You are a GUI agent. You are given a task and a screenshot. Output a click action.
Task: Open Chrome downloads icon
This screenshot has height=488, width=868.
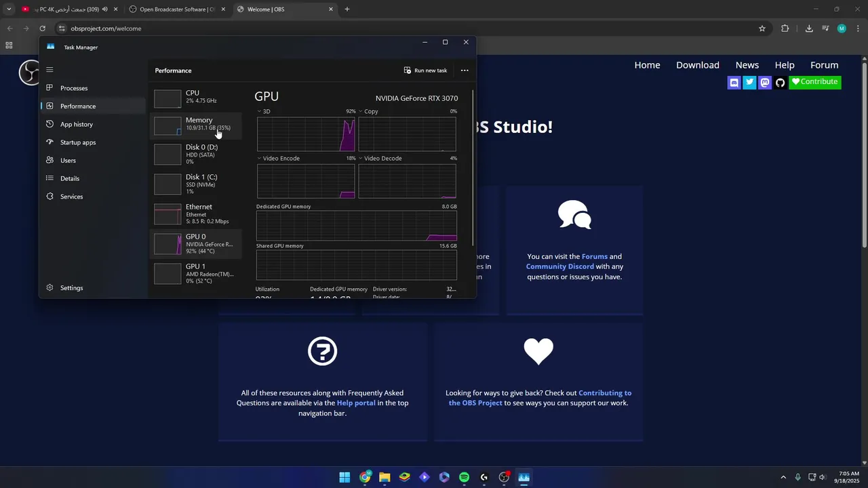[809, 28]
